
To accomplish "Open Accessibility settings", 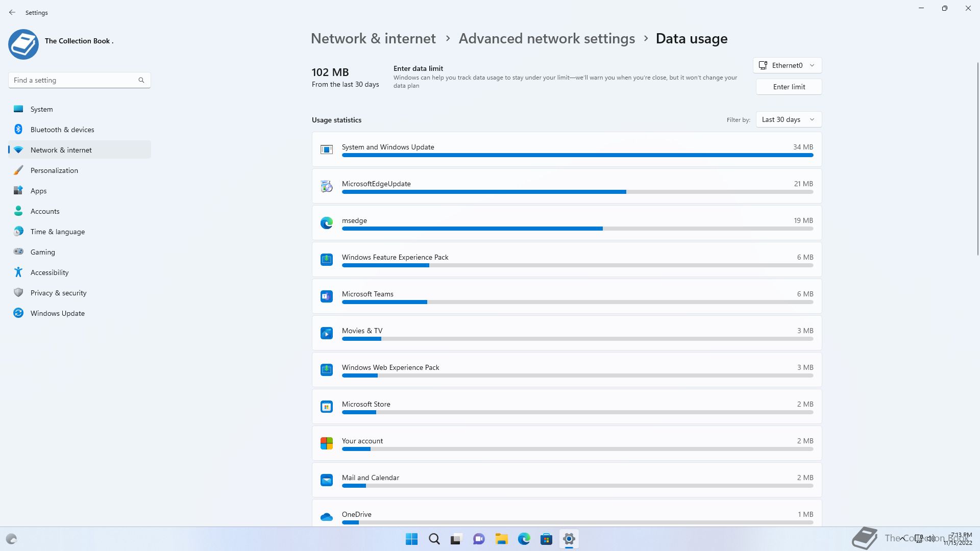I will click(x=80, y=272).
